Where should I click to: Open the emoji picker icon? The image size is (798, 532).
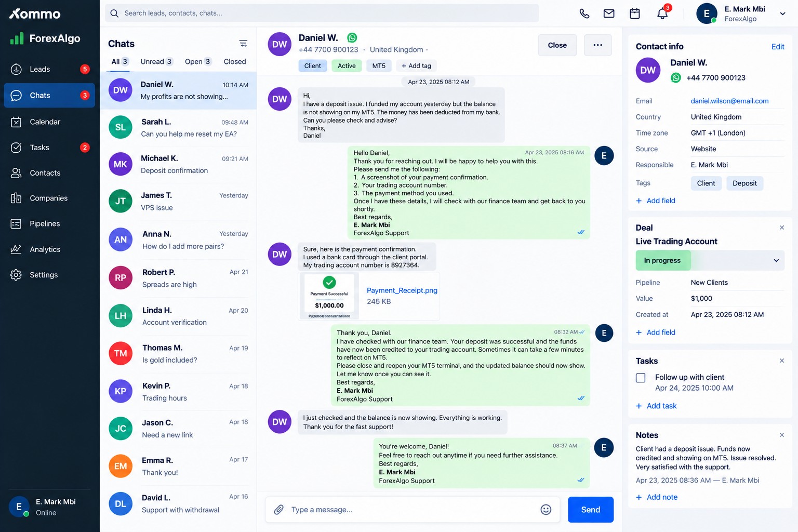(546, 510)
